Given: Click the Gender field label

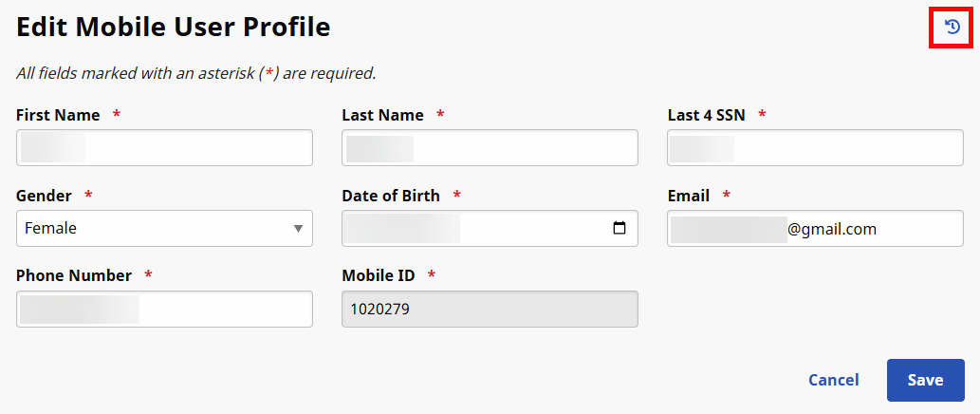Looking at the screenshot, I should tap(44, 196).
